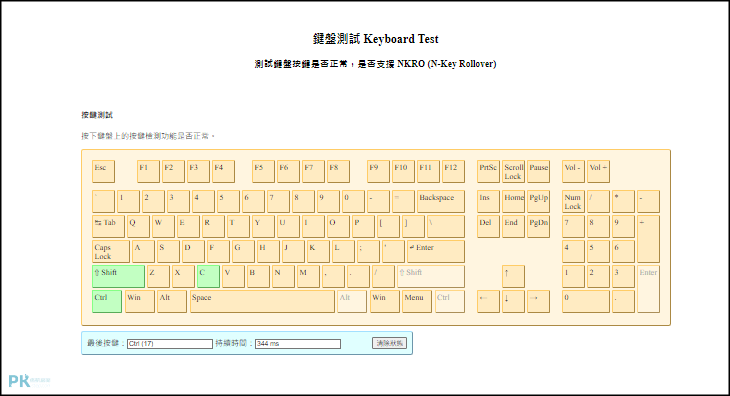Click the numpad 3 key
The height and width of the screenshot is (396, 730).
623,276
